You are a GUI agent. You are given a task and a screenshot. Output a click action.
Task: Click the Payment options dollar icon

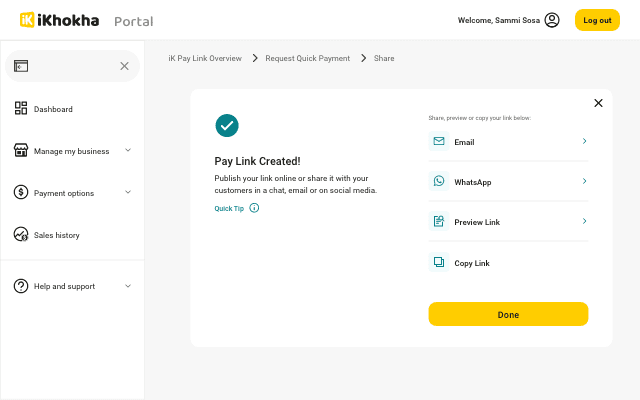[21, 193]
